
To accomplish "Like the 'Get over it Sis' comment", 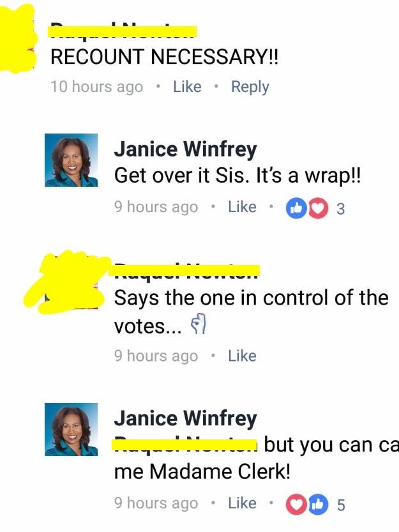I will coord(242,207).
